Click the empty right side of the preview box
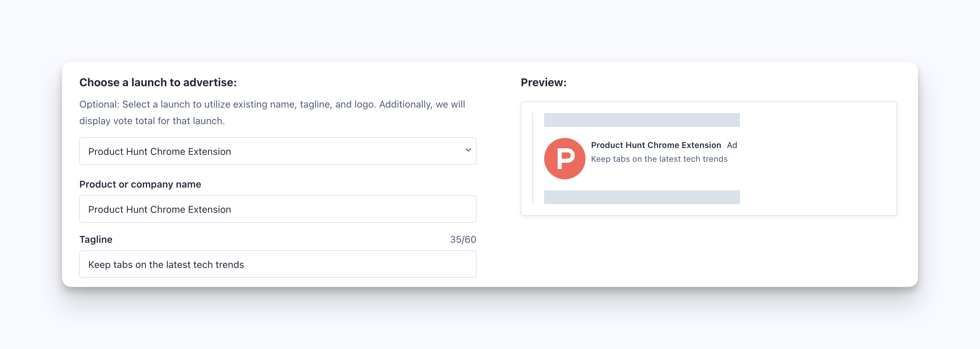Image resolution: width=980 pixels, height=349 pixels. click(818, 160)
